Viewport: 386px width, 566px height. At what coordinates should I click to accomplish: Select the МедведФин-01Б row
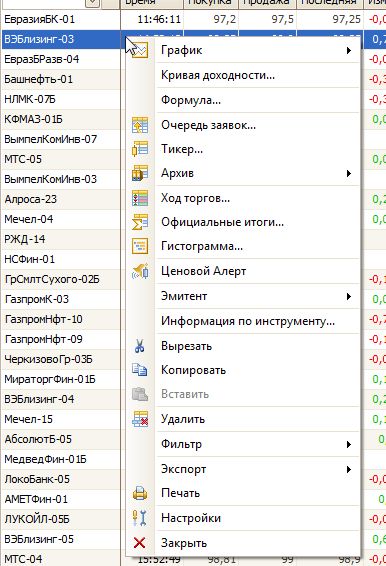pos(61,459)
